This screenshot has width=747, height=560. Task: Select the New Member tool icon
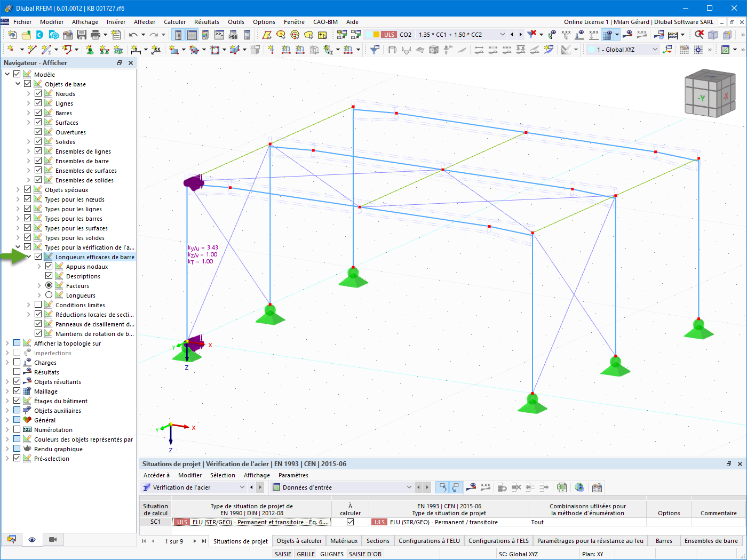coord(46,50)
